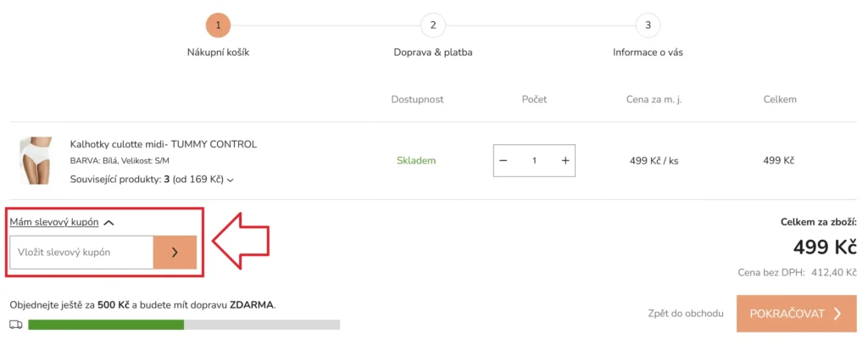The height and width of the screenshot is (345, 868).
Task: Click the quantity value field
Action: pos(534,160)
